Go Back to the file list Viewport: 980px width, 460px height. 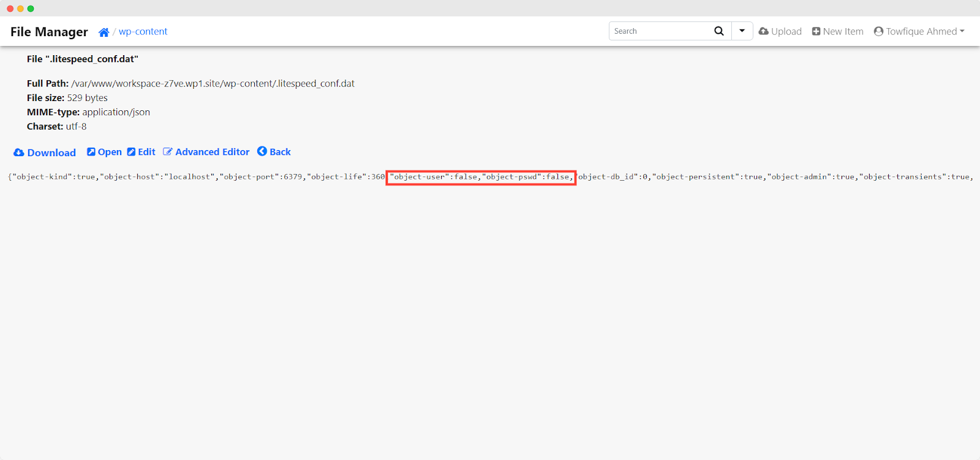(x=280, y=152)
